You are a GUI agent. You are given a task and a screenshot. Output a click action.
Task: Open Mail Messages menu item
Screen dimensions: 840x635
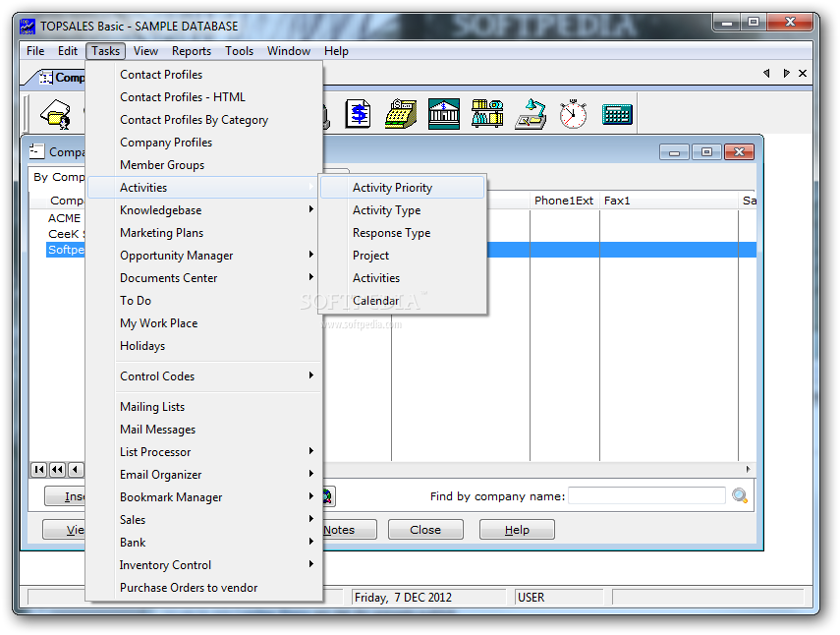click(204, 430)
